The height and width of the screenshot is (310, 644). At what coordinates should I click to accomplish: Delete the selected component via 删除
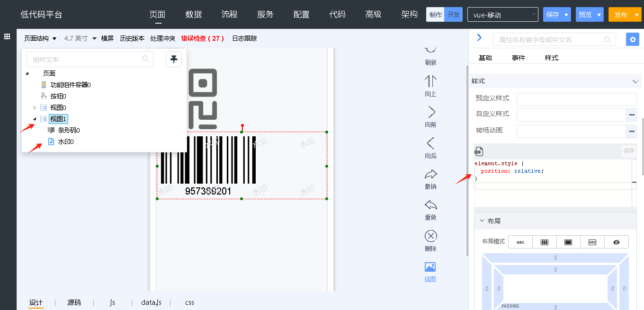[x=430, y=241]
